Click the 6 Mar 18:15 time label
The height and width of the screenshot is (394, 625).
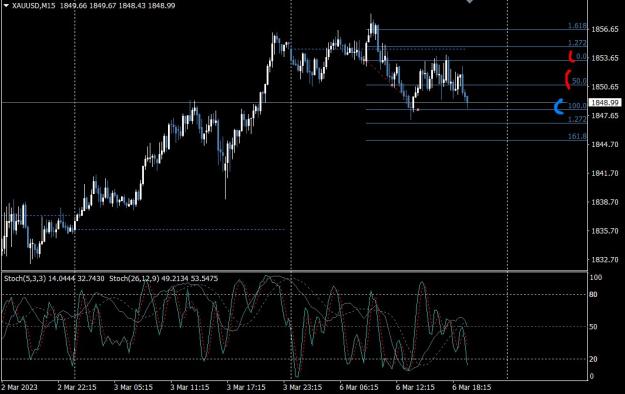point(472,387)
